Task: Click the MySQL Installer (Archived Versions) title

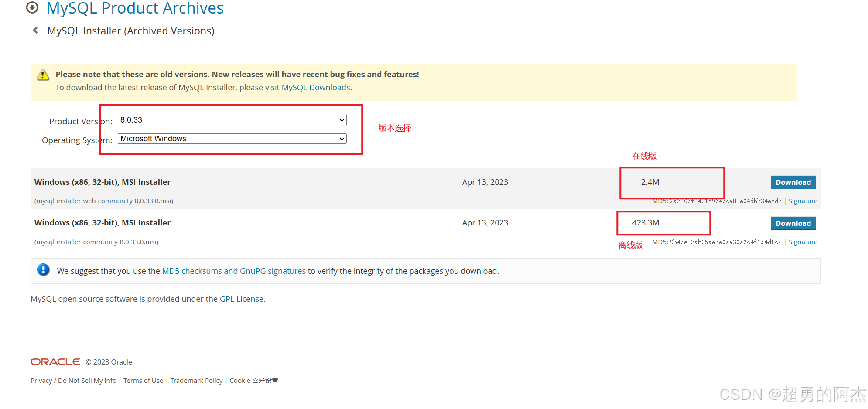Action: coord(131,31)
